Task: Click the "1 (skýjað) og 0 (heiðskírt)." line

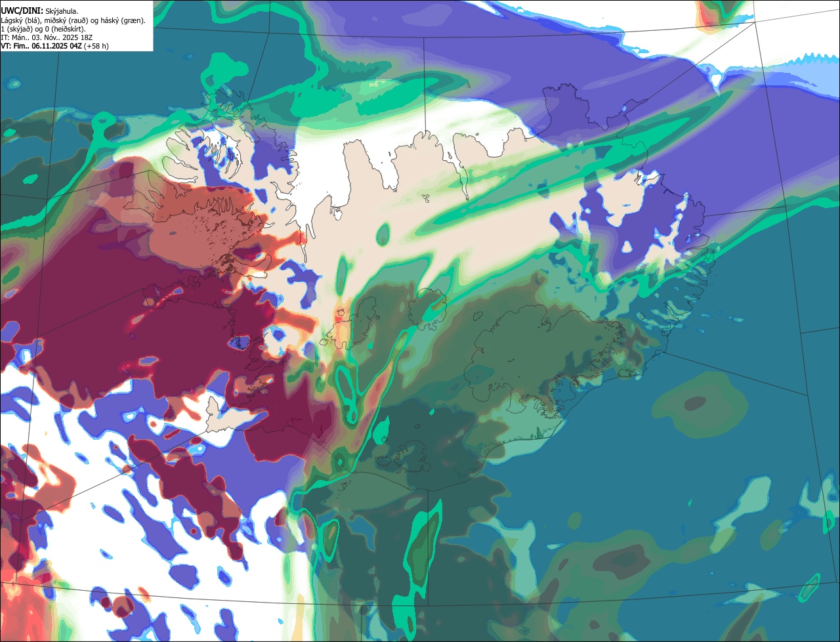Action: coord(42,29)
